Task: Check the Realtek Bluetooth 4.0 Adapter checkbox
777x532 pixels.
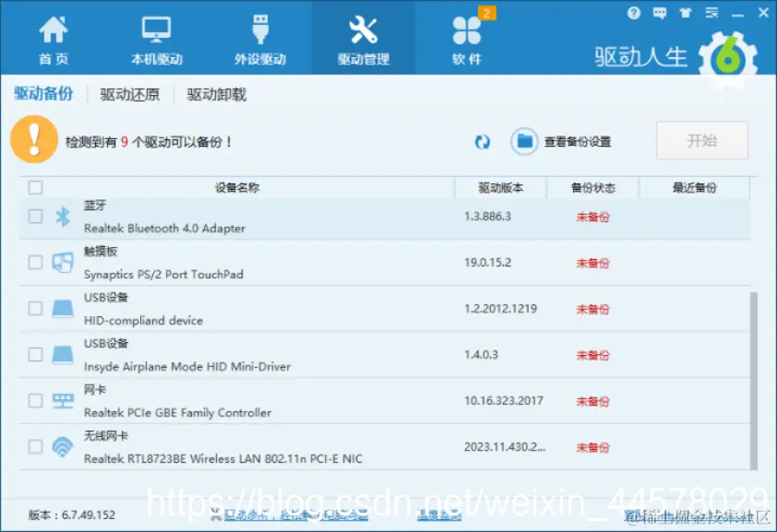Action: (35, 217)
